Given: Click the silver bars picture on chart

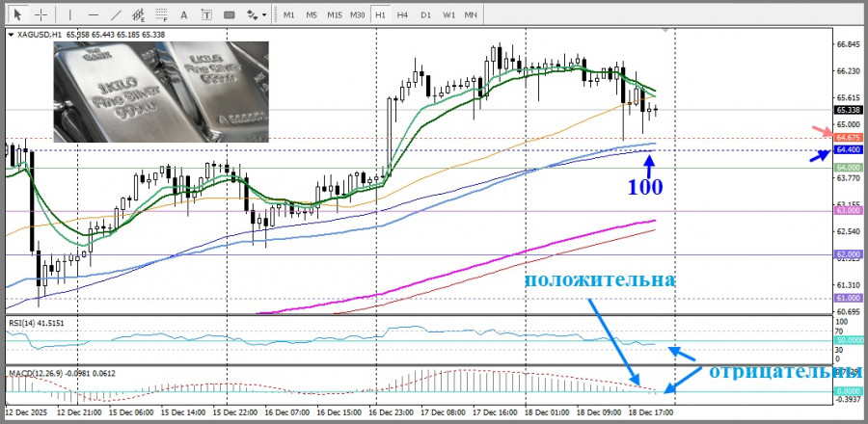Looking at the screenshot, I should click(x=161, y=92).
